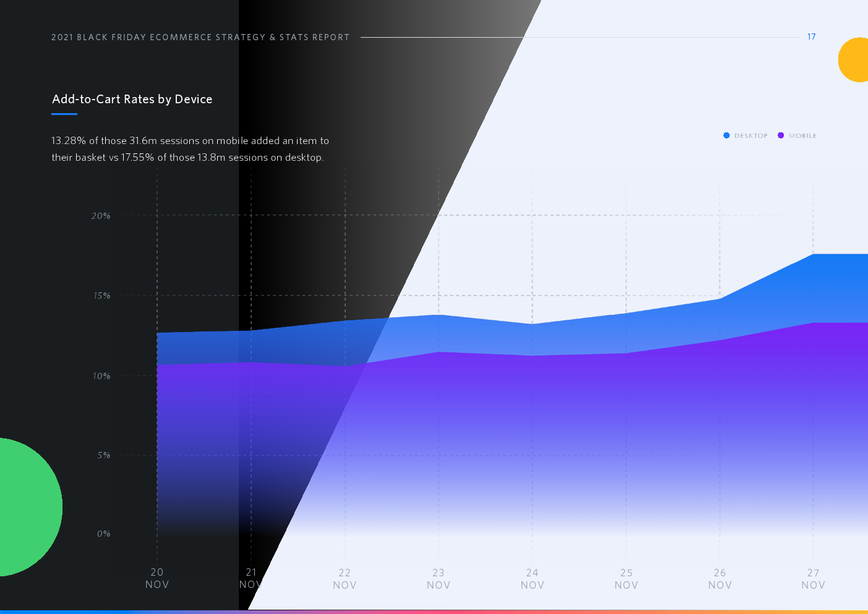Image resolution: width=868 pixels, height=614 pixels.
Task: Click the 5% y-axis label
Action: pos(103,456)
